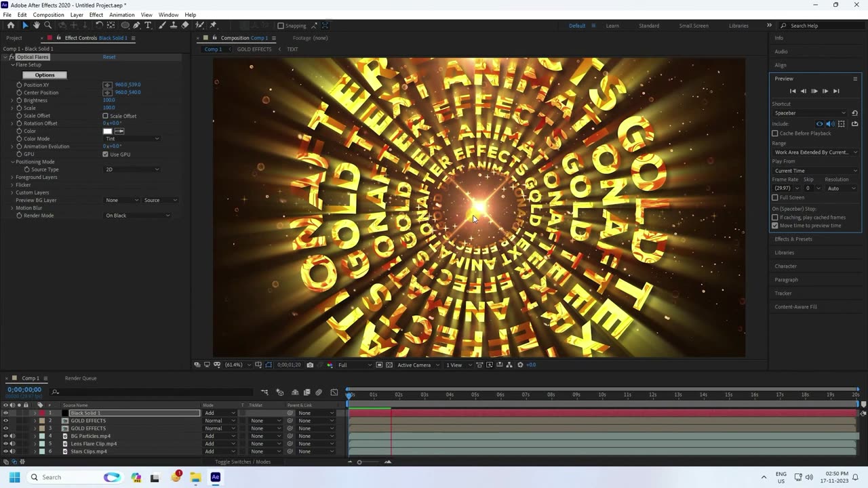Open the Composition menu
Screen dimensions: 868x488
[48, 15]
